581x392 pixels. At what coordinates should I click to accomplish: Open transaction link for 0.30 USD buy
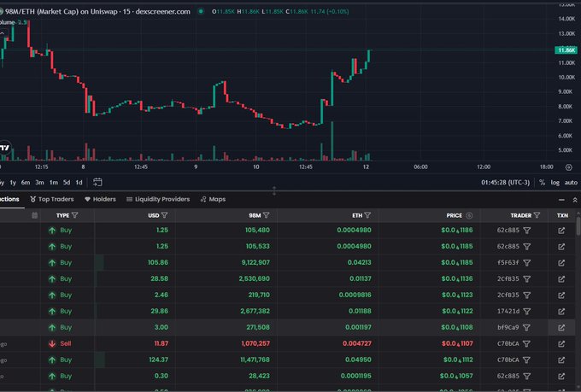click(x=561, y=376)
